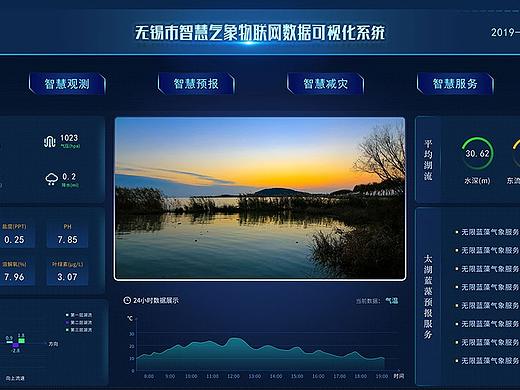Click the clock icon beside 24小时数据展示
520x390 pixels.
(127, 300)
